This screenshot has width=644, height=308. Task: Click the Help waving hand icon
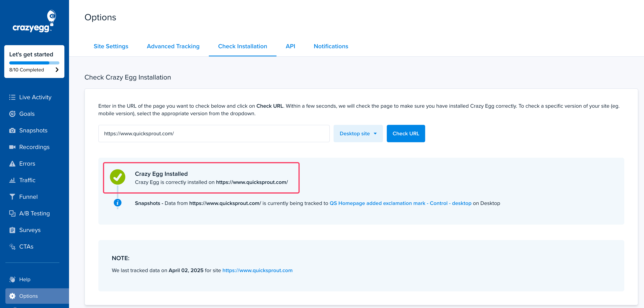tap(12, 279)
